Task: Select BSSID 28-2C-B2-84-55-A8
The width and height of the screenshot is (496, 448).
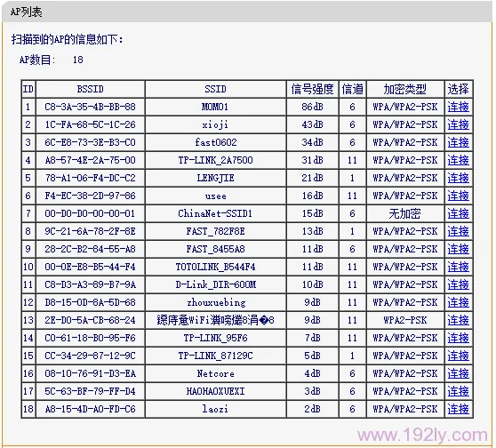Action: pos(90,249)
